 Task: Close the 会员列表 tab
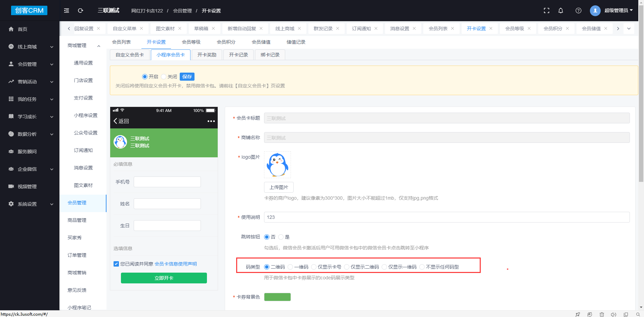click(x=453, y=29)
